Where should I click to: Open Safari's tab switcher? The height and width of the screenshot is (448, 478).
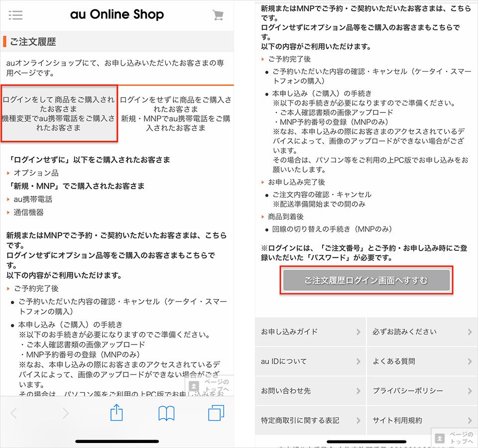coord(216,413)
